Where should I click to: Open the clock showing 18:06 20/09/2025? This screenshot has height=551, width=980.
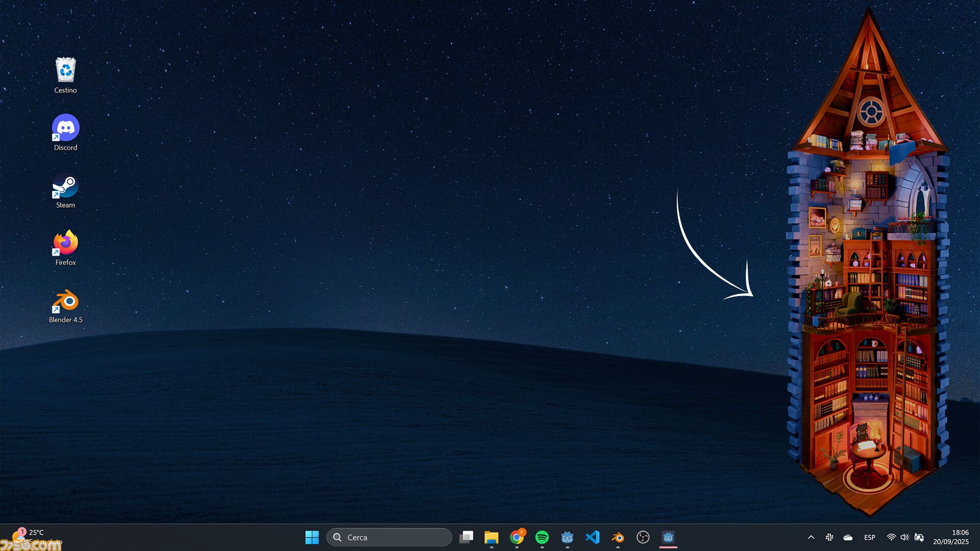pos(951,537)
